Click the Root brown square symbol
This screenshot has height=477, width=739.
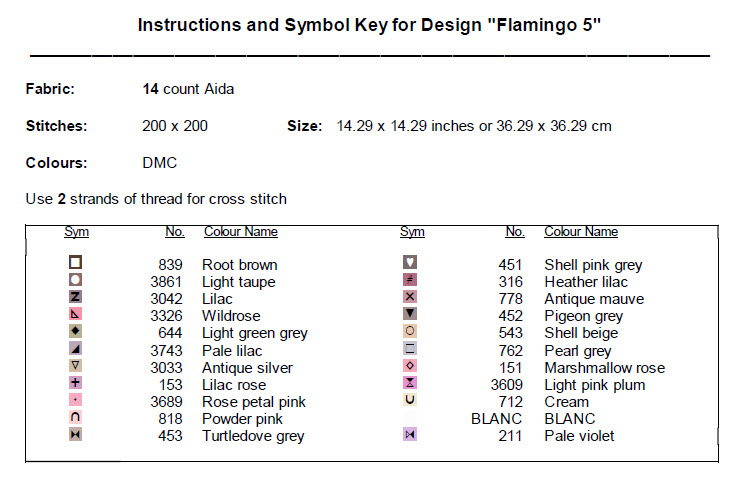pos(76,263)
